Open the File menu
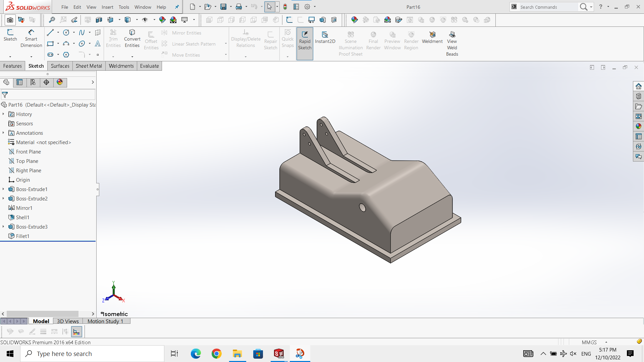The image size is (644, 362). (x=65, y=7)
